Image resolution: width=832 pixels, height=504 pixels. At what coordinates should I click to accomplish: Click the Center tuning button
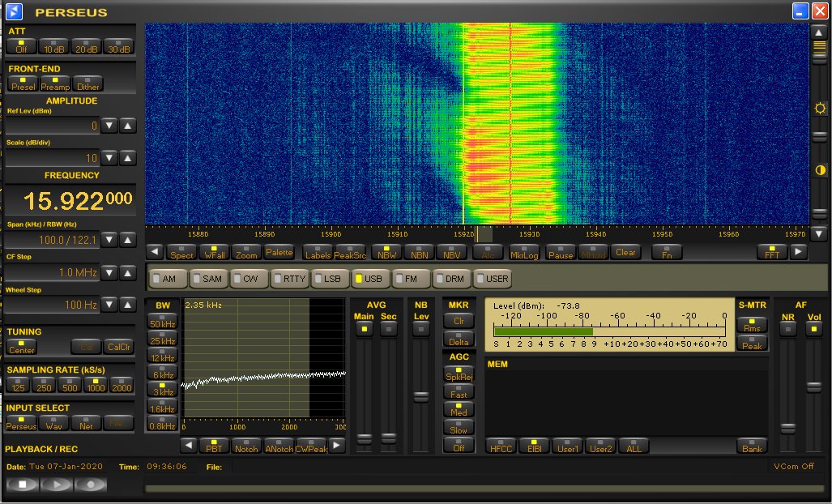[x=21, y=347]
